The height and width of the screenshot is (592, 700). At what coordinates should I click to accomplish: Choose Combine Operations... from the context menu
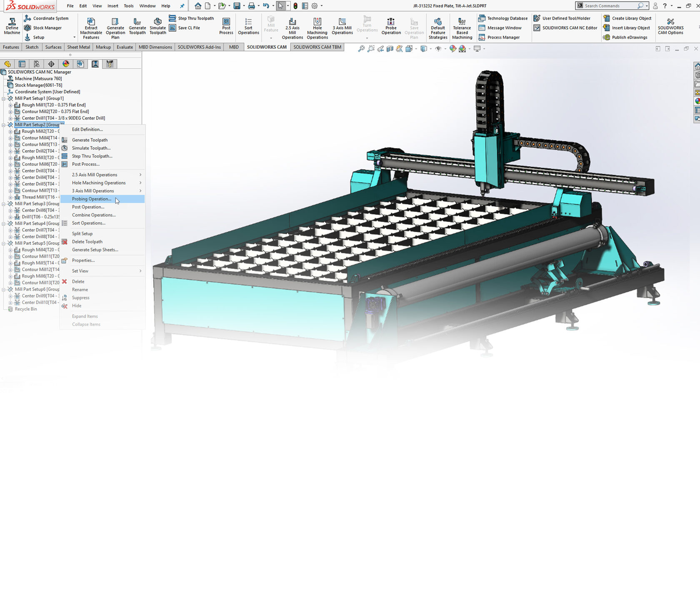102,215
